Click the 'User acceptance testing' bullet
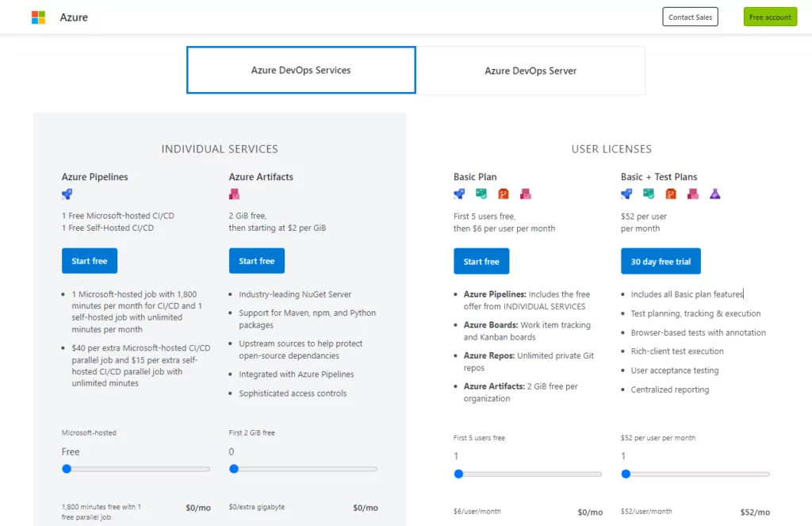The width and height of the screenshot is (812, 526). (x=675, y=371)
